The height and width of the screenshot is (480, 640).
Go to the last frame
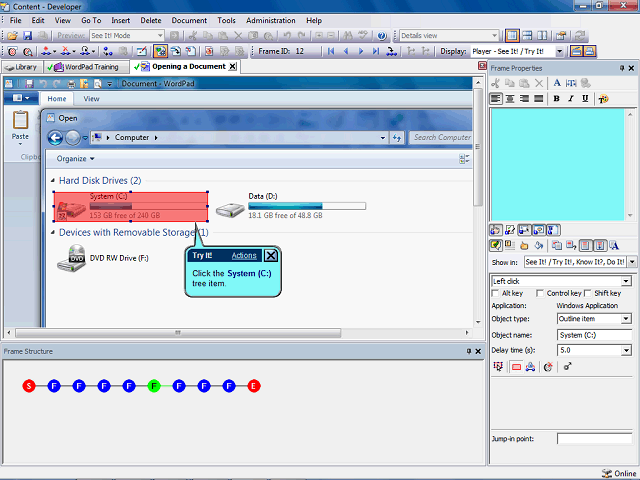point(376,51)
